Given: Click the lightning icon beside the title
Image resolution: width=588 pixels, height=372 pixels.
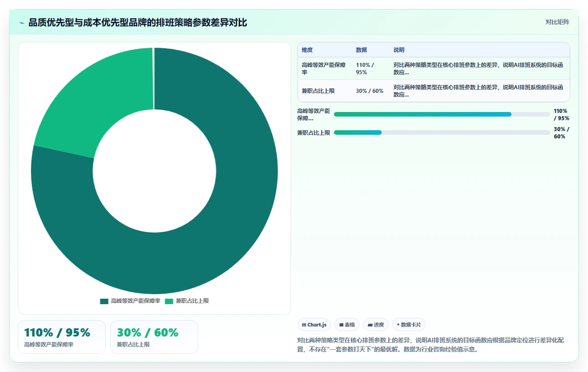Looking at the screenshot, I should (x=22, y=23).
